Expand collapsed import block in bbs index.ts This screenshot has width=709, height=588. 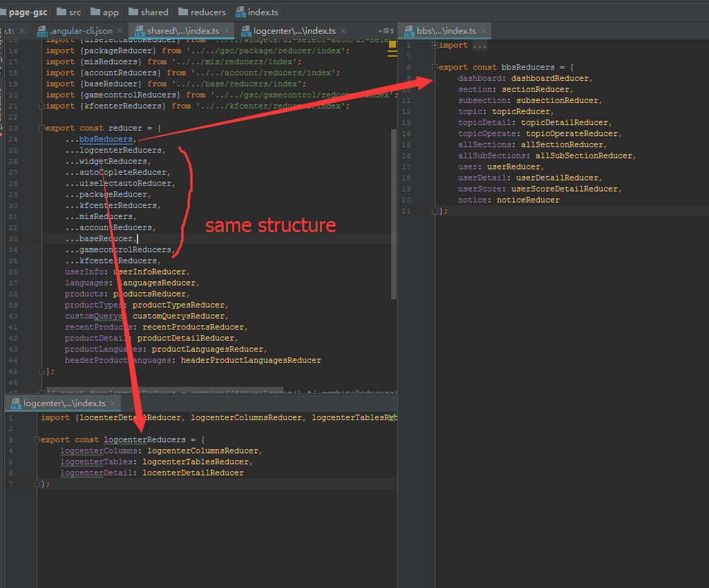click(435, 45)
